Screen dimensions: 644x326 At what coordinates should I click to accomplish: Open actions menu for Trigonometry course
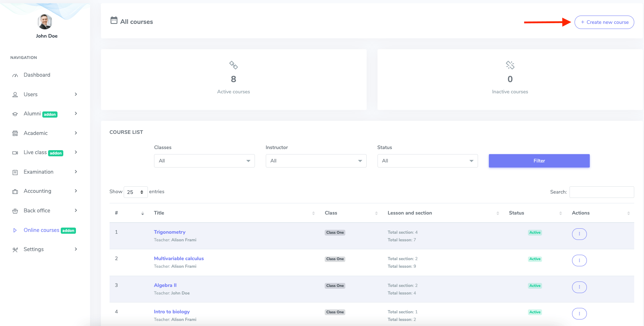point(579,234)
